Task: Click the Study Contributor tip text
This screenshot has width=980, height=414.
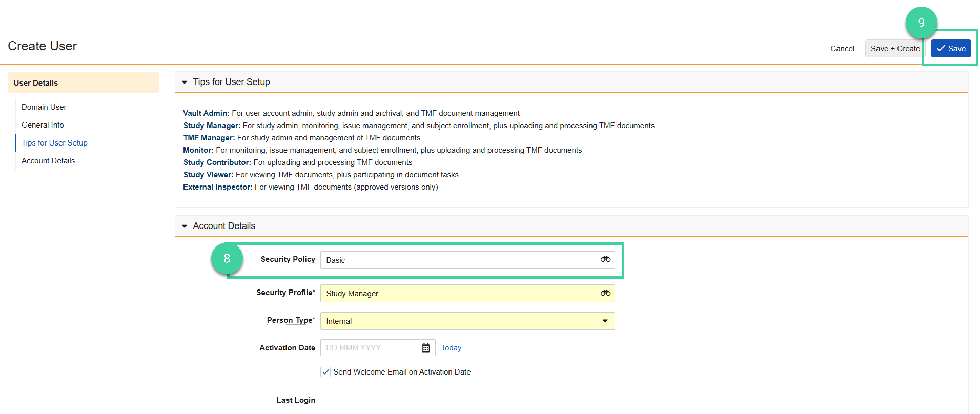Action: click(297, 162)
